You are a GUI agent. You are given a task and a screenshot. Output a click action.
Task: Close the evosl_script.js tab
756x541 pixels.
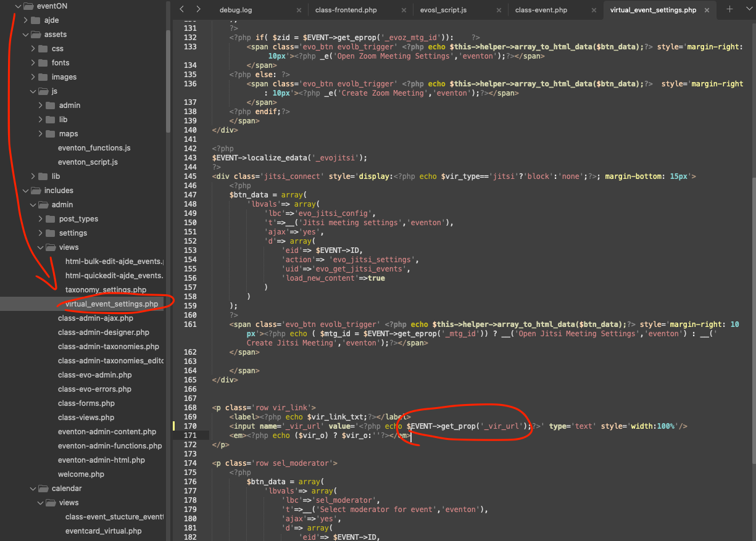click(497, 10)
